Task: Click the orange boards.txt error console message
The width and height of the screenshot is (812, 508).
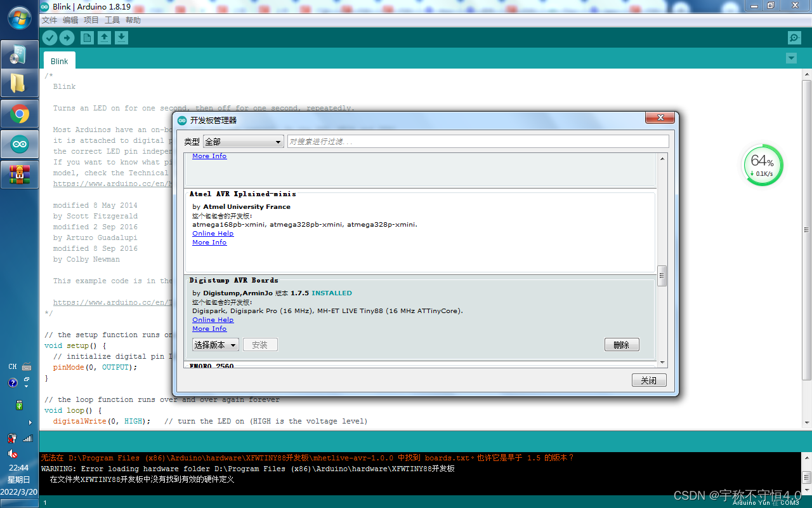Action: pyautogui.click(x=308, y=458)
